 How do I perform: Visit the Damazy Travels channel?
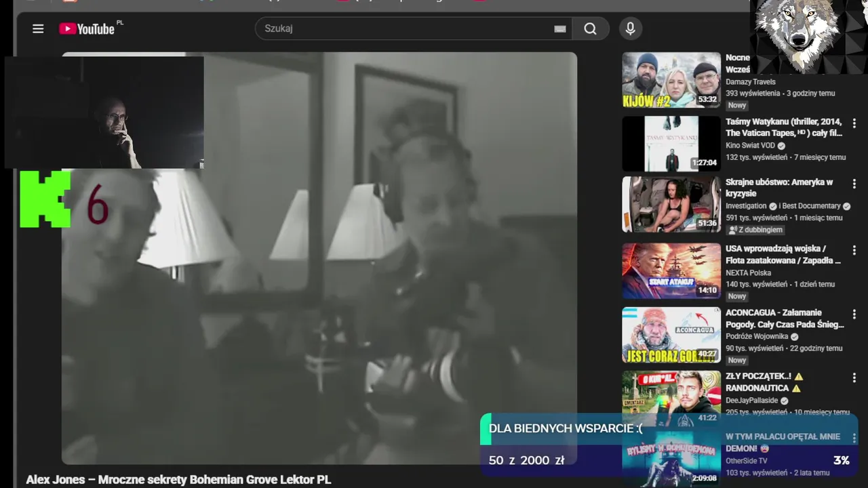click(751, 82)
